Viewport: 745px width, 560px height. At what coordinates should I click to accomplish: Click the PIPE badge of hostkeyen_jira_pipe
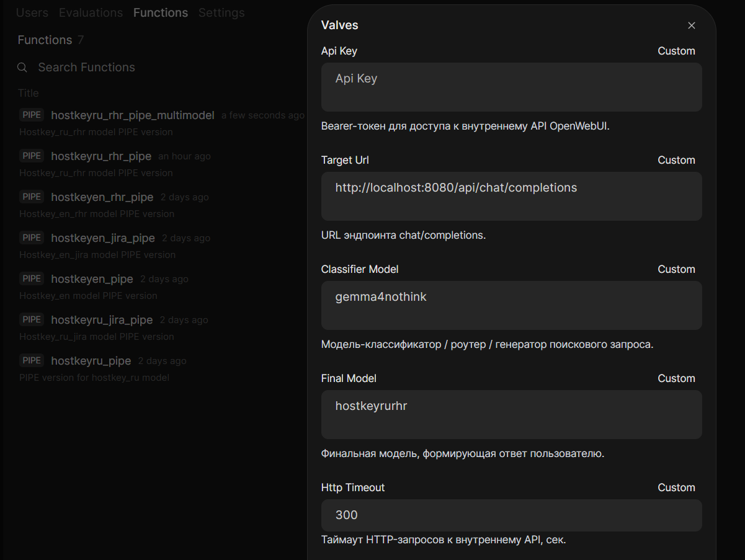coord(32,238)
